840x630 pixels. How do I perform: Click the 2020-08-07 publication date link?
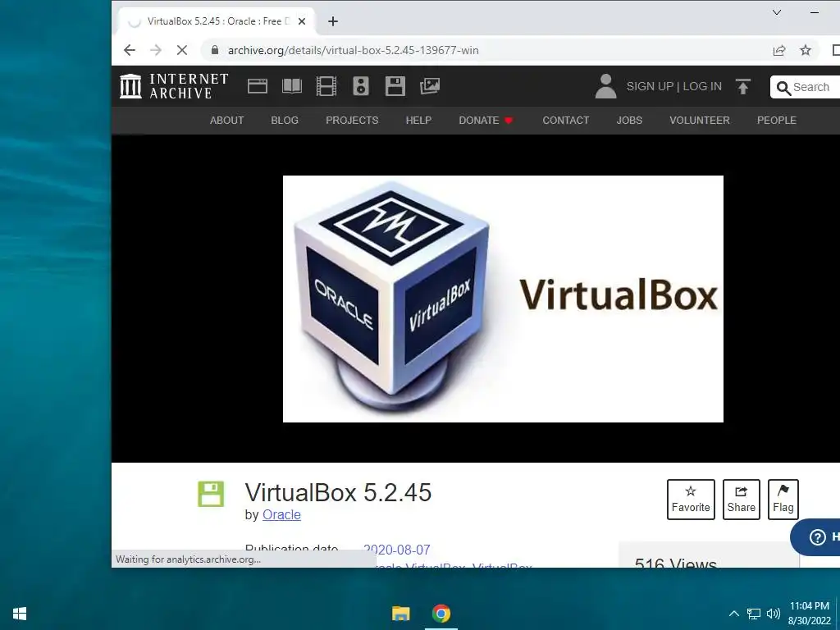point(397,550)
